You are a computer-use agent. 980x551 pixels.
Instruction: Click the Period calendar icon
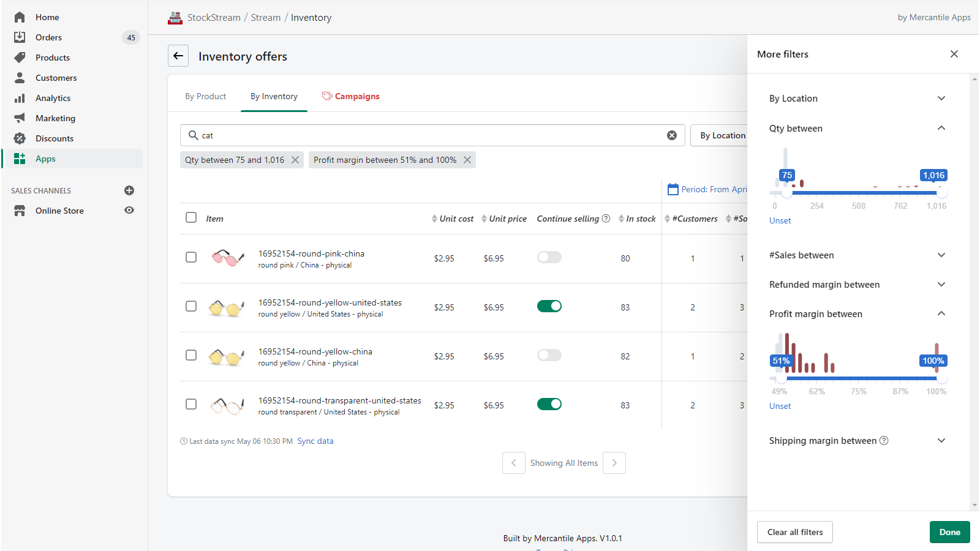[673, 189]
